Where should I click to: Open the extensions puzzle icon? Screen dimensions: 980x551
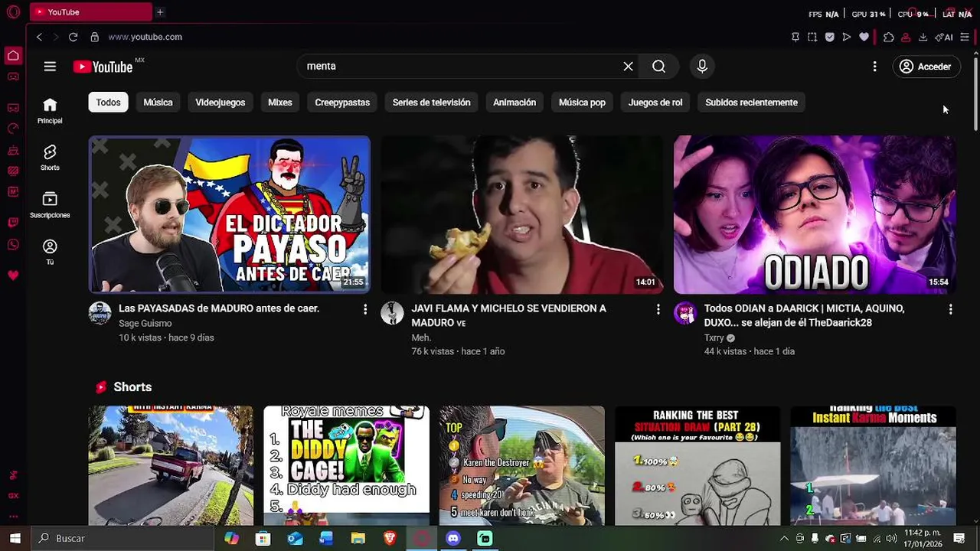[x=888, y=37]
